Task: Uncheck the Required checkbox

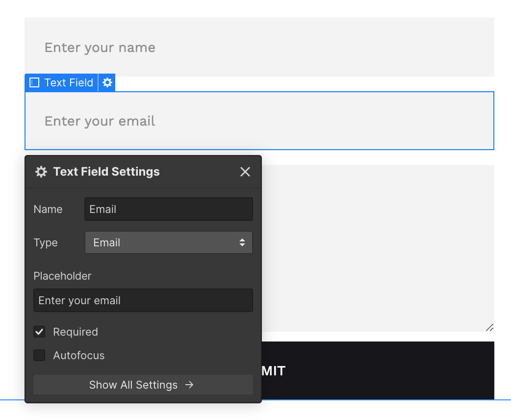Action: [x=39, y=332]
